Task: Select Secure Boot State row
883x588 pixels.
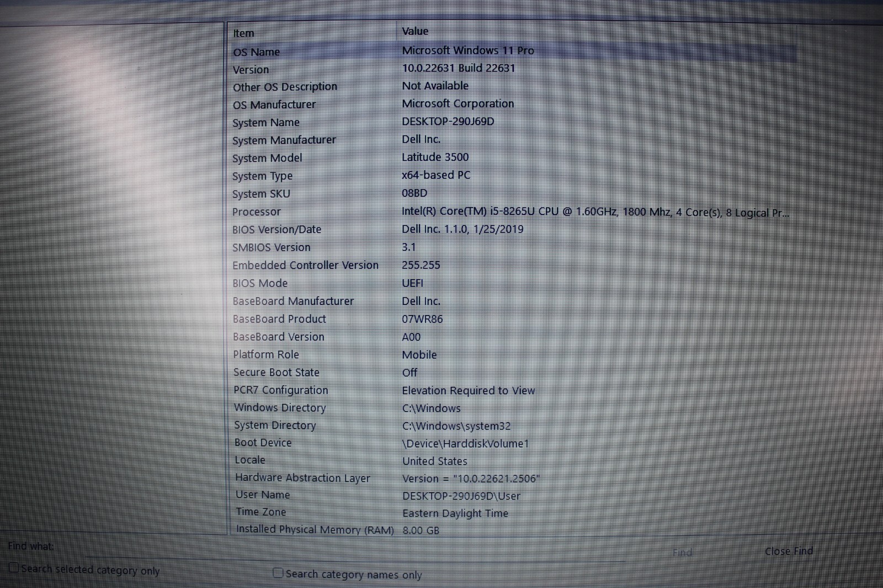Action: click(276, 372)
